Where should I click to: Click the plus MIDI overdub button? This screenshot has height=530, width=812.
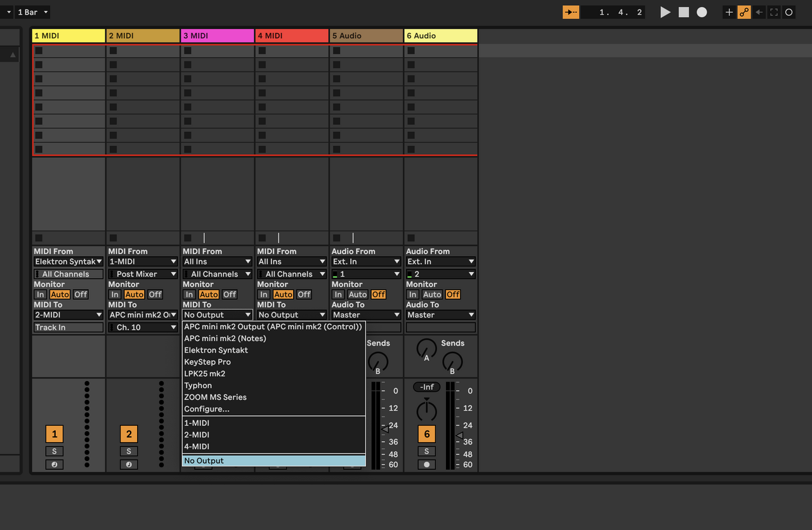coord(729,12)
